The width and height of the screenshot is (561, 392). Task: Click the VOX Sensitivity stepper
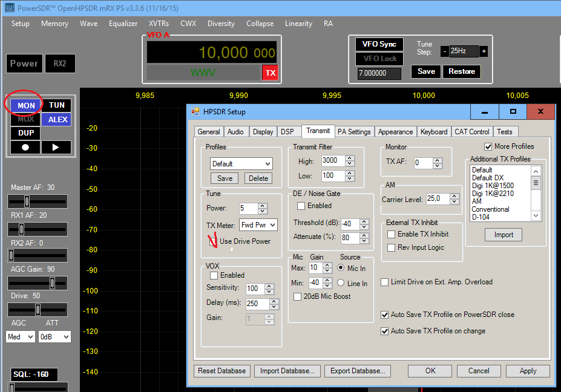[269, 289]
